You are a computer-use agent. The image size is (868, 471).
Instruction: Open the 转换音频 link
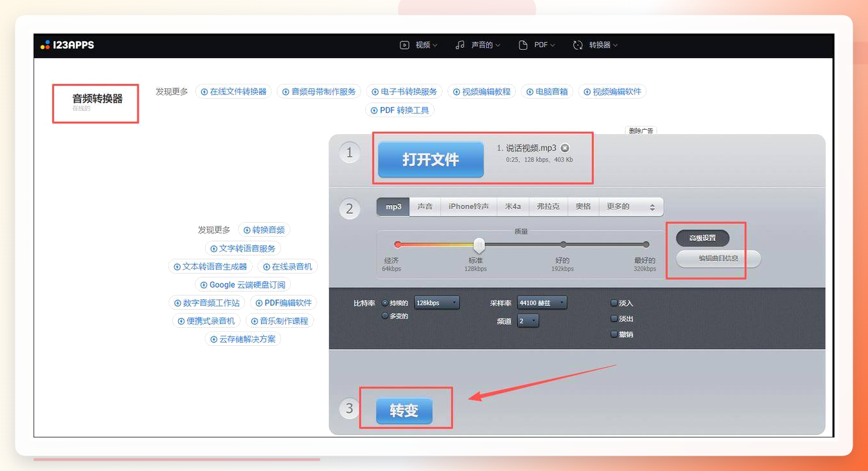coord(264,230)
